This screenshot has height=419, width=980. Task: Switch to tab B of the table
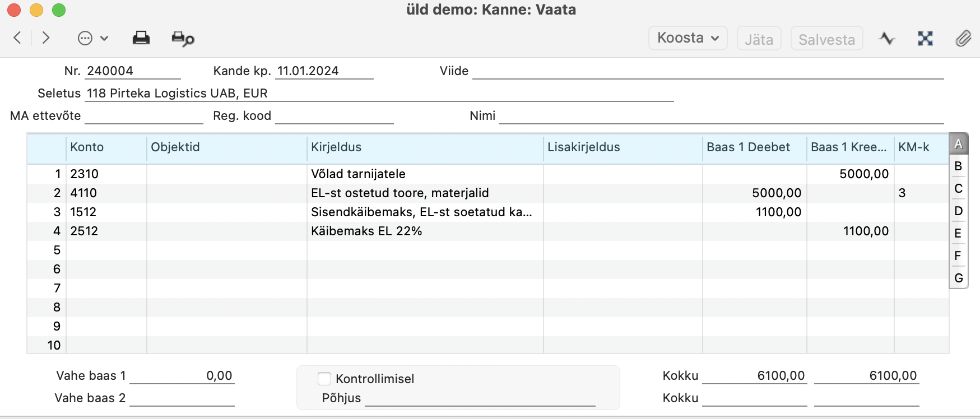(959, 166)
